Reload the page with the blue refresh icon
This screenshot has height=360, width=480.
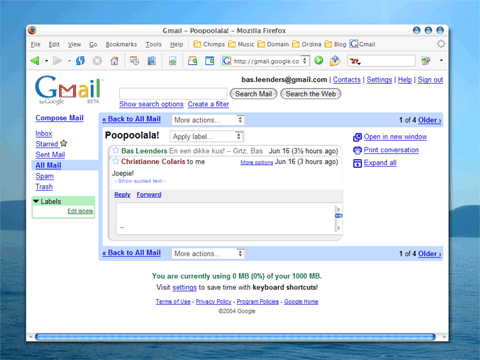click(x=80, y=61)
